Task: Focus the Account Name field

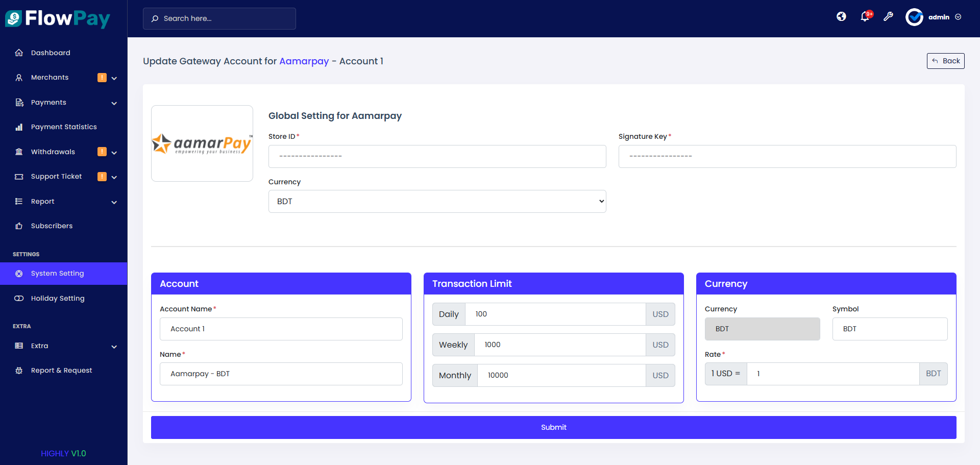Action: click(281, 329)
